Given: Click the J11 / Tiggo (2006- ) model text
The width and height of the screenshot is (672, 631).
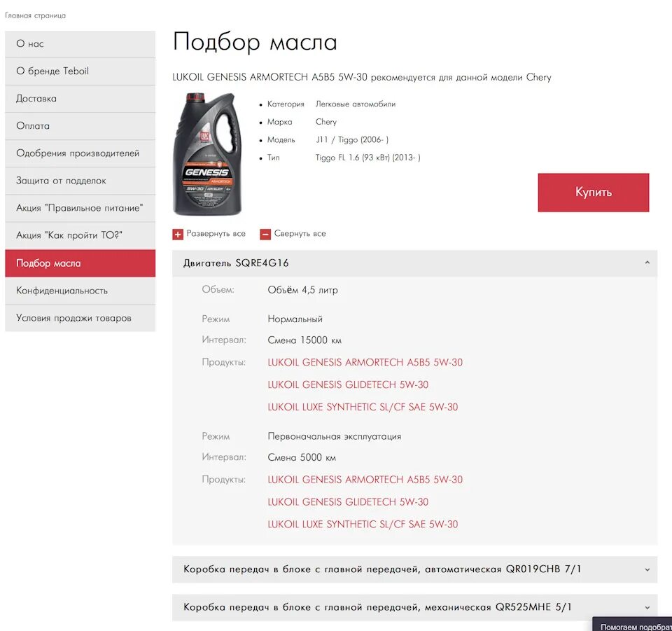Looking at the screenshot, I should [x=352, y=140].
